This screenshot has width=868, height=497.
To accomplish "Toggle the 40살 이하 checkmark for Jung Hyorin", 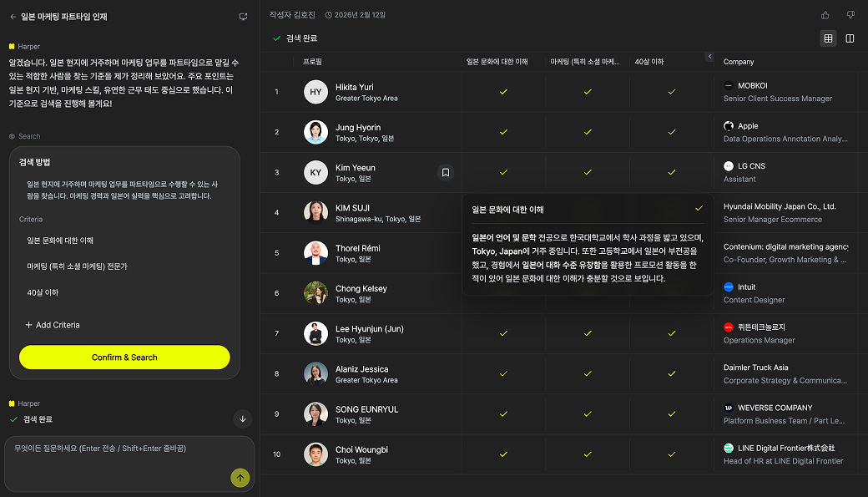I will tap(671, 132).
